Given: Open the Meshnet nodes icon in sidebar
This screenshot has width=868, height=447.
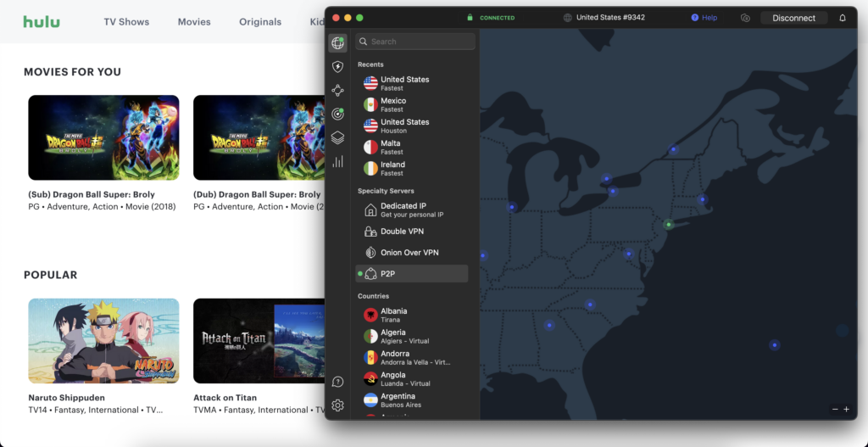Looking at the screenshot, I should pos(337,90).
